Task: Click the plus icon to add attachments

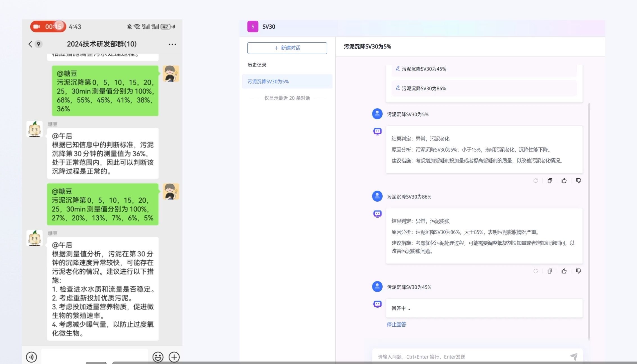Action: pos(174,357)
